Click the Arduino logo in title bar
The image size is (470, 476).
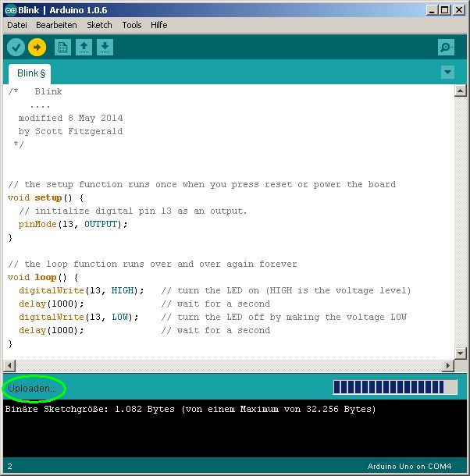[x=11, y=10]
